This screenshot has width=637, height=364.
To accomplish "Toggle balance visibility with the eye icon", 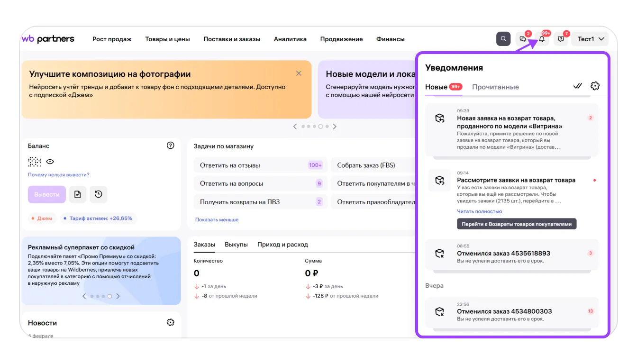I will pyautogui.click(x=50, y=162).
